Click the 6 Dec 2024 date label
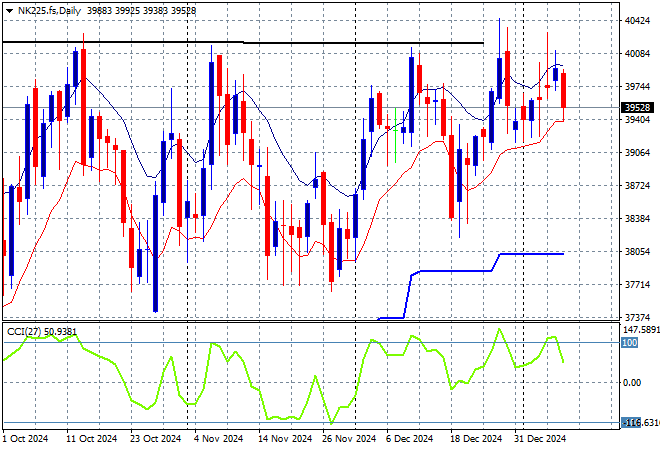 410,439
